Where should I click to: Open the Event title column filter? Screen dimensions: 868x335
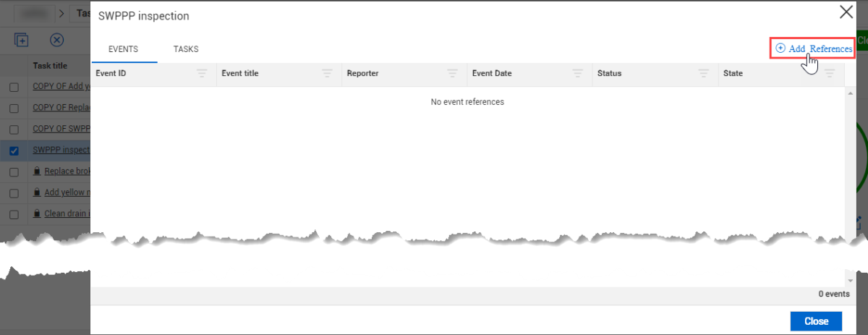[x=327, y=73]
